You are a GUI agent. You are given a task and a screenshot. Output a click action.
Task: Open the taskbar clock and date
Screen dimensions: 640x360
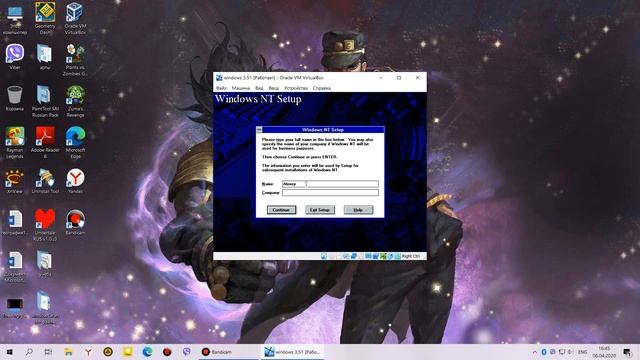click(604, 352)
